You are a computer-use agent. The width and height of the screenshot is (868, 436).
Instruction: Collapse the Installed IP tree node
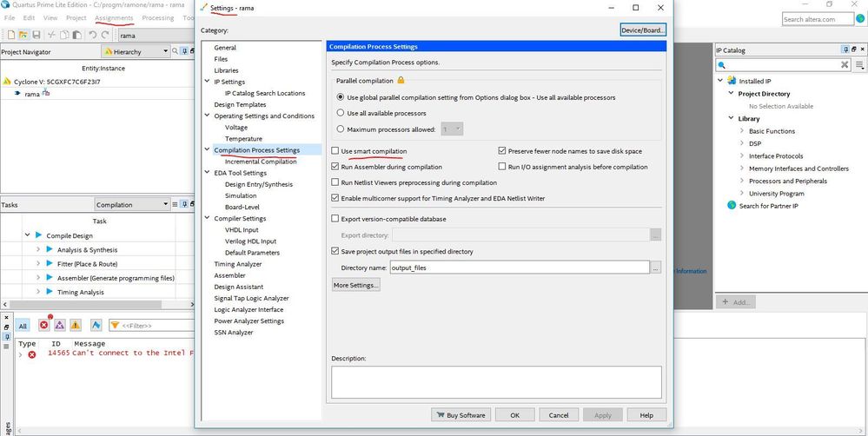(x=720, y=81)
